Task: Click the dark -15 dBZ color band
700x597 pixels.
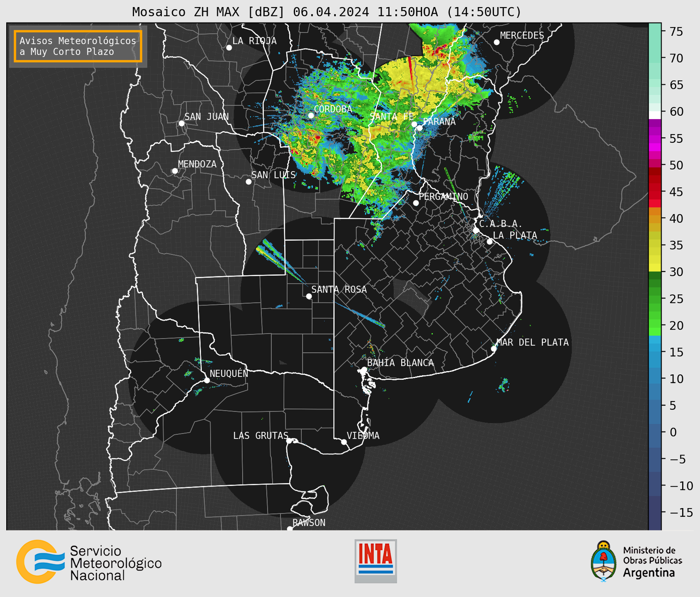Action: (x=655, y=513)
